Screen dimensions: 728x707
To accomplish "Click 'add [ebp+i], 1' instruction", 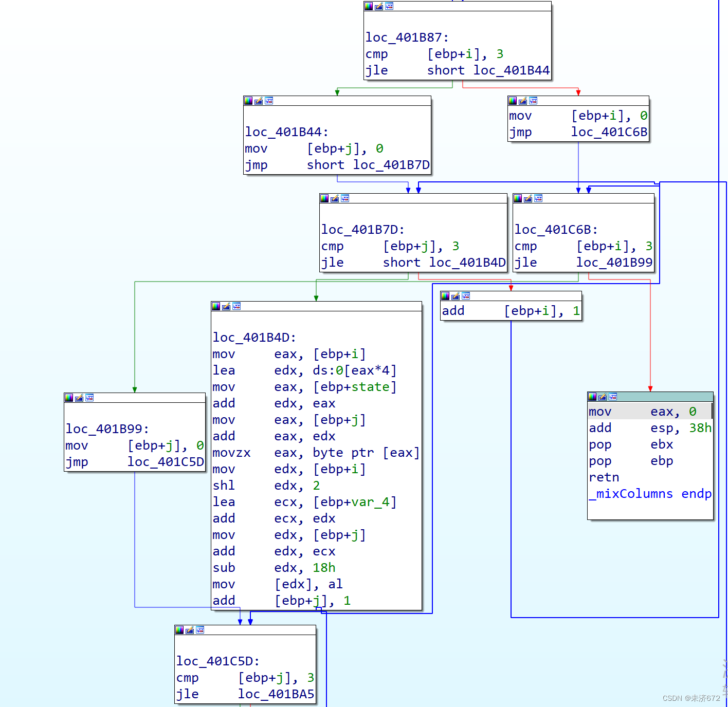I will (x=511, y=311).
